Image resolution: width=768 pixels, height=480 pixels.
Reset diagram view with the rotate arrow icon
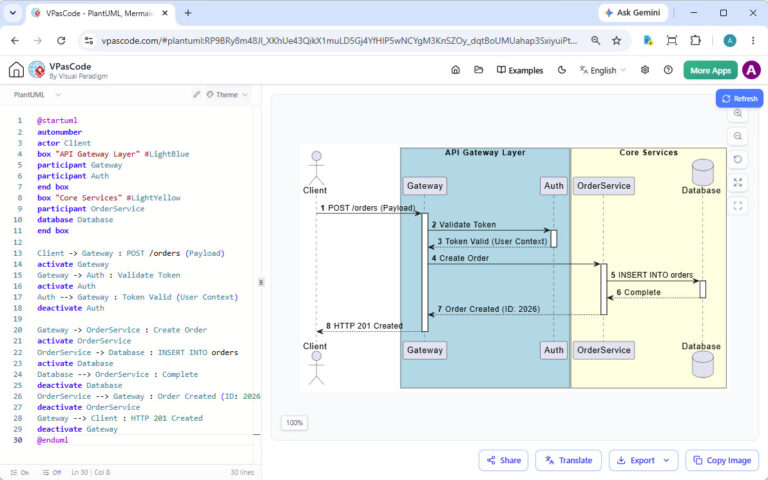click(x=738, y=159)
